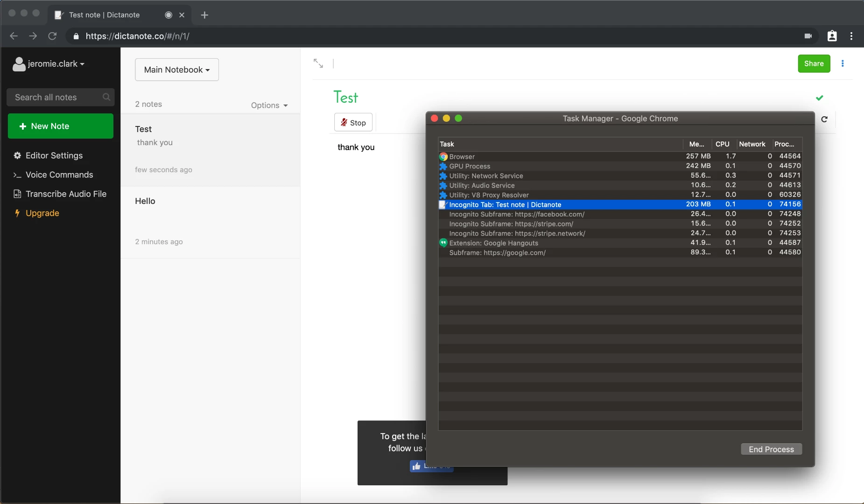Sort Task Manager by Memory column
This screenshot has width=864, height=504.
point(697,144)
